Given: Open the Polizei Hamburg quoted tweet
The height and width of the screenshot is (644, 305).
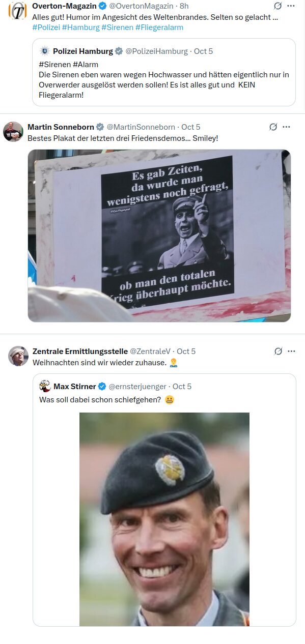Looking at the screenshot, I should [164, 72].
